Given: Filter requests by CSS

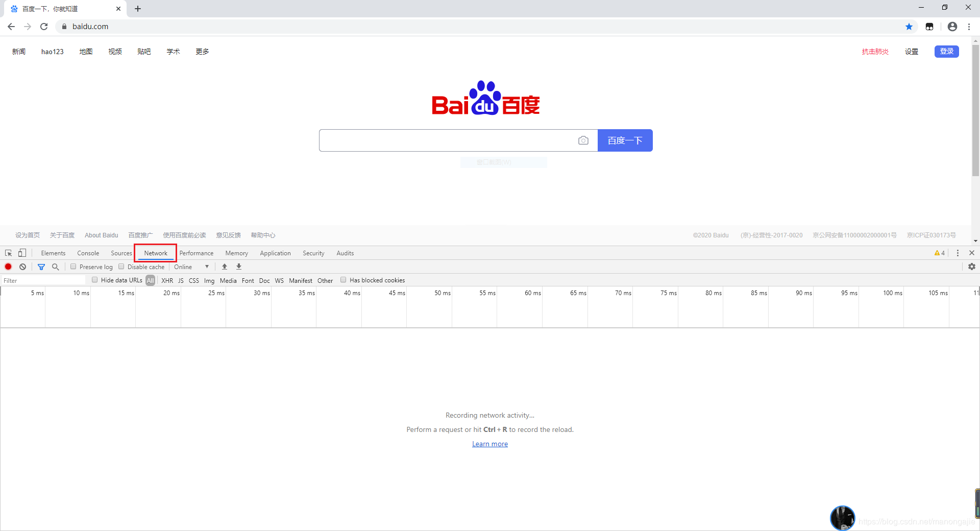Looking at the screenshot, I should [194, 280].
